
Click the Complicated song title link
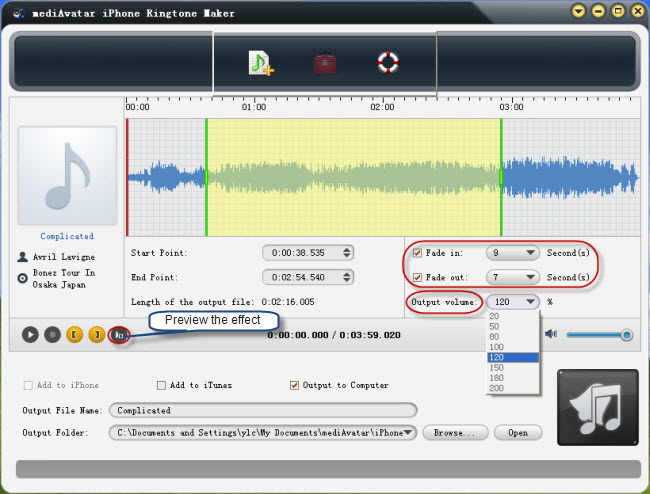(67, 236)
